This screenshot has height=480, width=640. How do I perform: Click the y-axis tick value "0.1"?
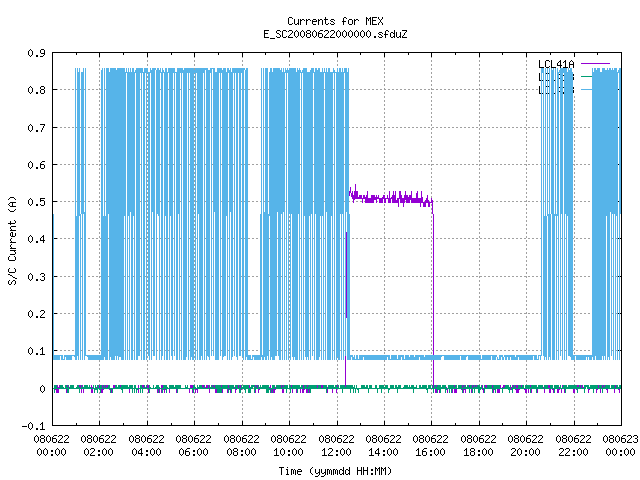pos(36,351)
